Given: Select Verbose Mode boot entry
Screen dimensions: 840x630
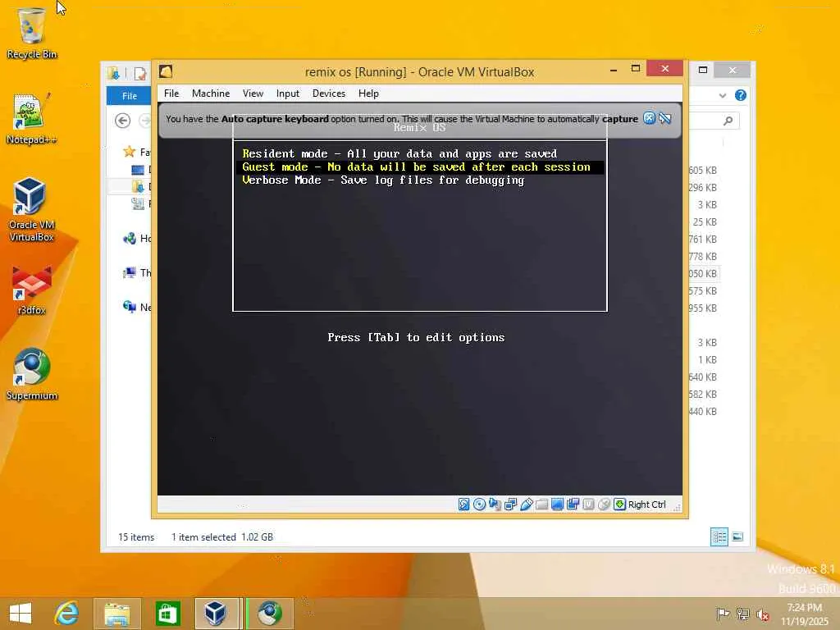Looking at the screenshot, I should (420, 180).
